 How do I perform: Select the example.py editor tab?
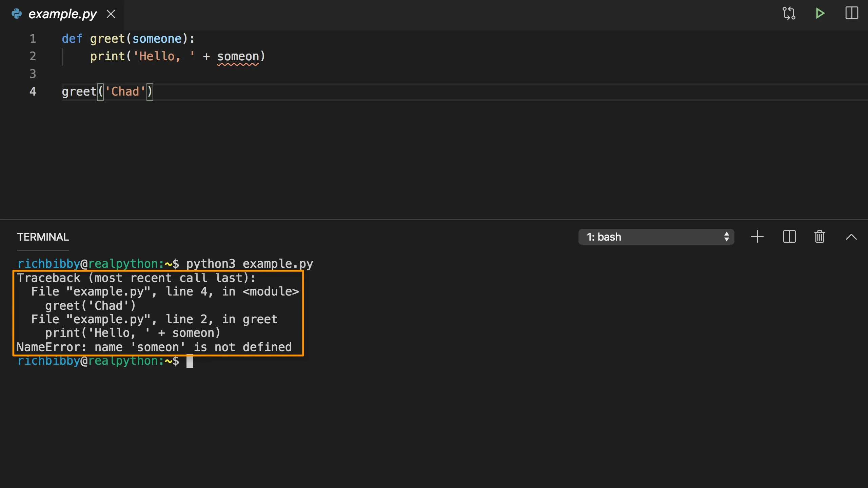62,14
